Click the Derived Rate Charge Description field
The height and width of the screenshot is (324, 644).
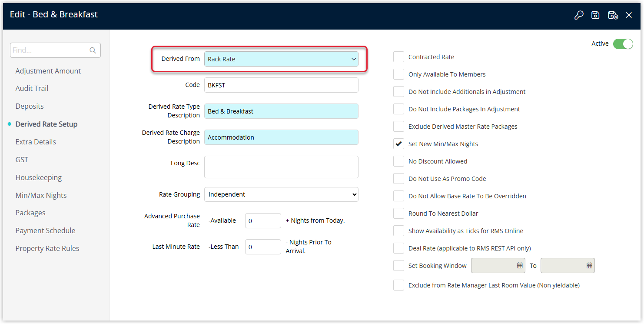click(281, 137)
